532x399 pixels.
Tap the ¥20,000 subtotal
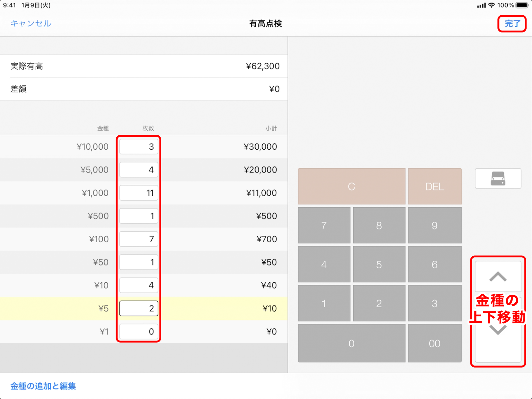point(260,170)
